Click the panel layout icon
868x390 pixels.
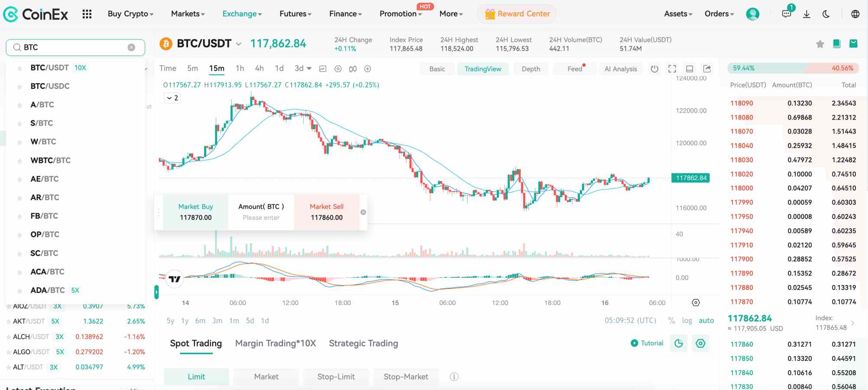coord(689,68)
